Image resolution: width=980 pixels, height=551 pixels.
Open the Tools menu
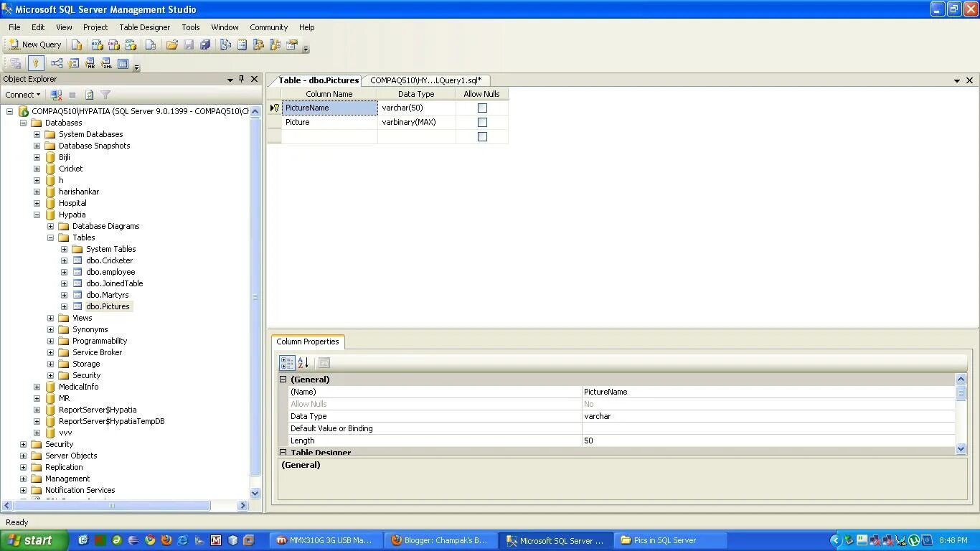point(190,27)
